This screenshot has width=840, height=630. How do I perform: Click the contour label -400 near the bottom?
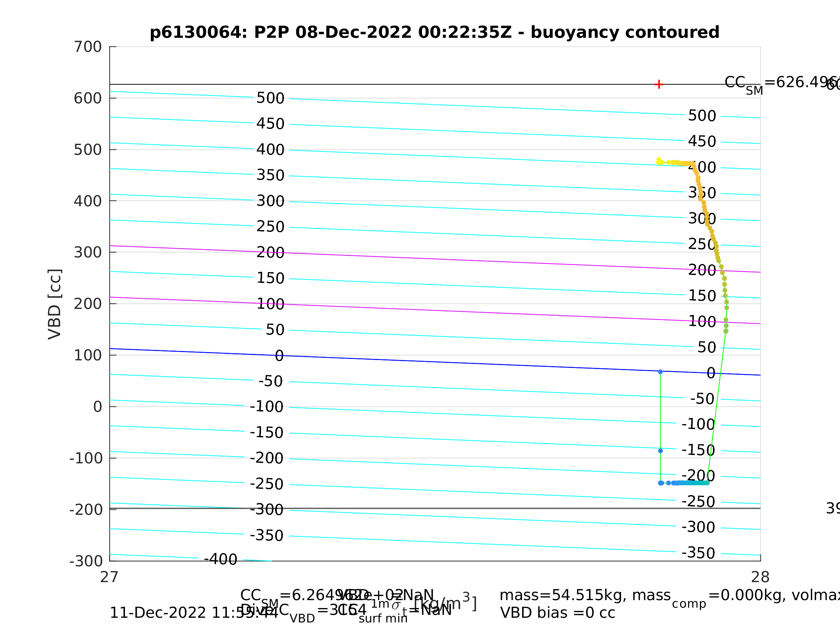click(x=221, y=559)
